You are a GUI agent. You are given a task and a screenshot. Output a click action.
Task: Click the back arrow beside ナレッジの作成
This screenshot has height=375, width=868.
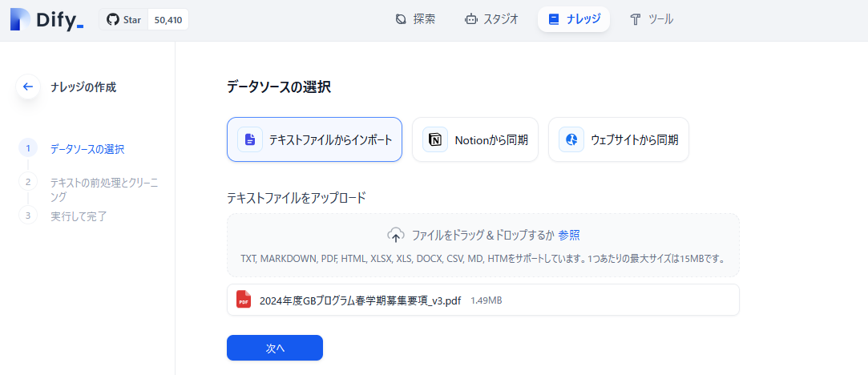pyautogui.click(x=28, y=87)
